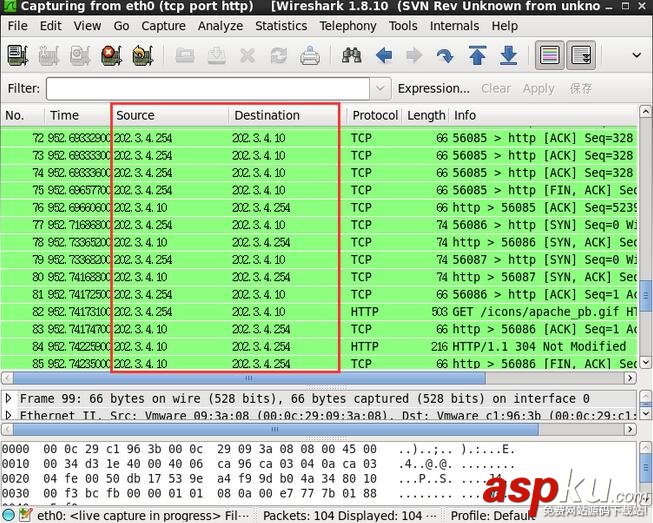Select packet 84 HTTP/1.1 304 Not Modified
The height and width of the screenshot is (523, 653).
click(x=319, y=346)
